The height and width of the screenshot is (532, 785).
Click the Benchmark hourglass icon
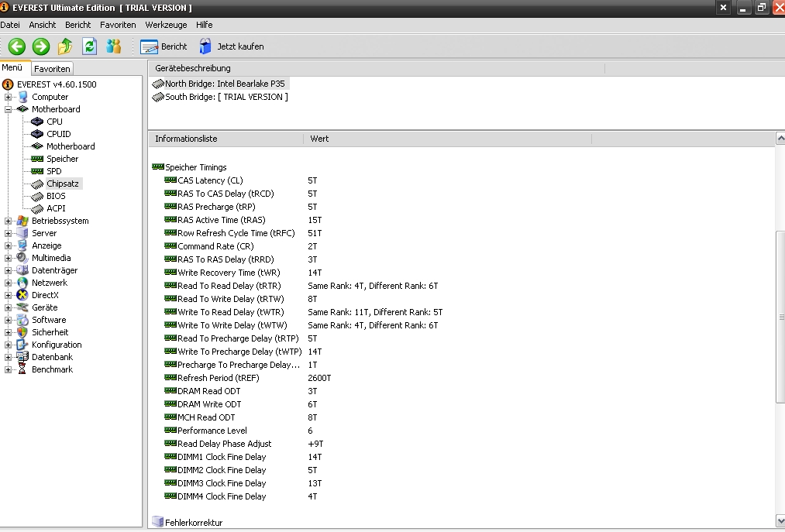click(x=22, y=369)
